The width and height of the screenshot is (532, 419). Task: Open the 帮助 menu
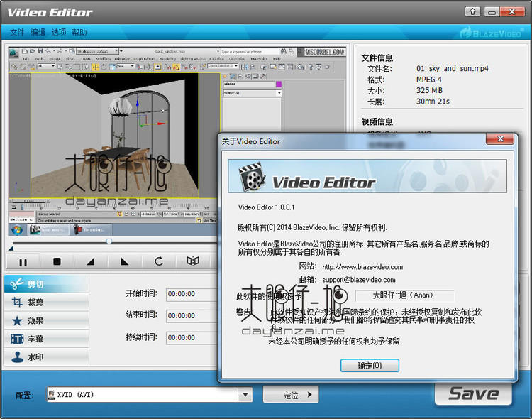pyautogui.click(x=79, y=32)
